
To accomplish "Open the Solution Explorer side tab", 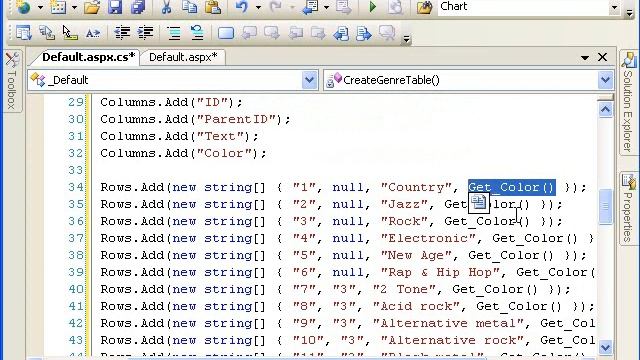I will 629,103.
